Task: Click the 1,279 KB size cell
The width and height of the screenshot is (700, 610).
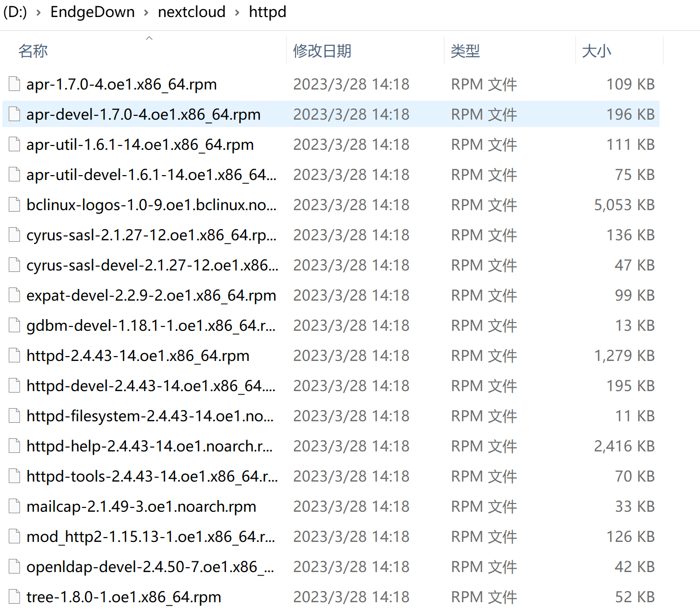Action: coord(625,356)
